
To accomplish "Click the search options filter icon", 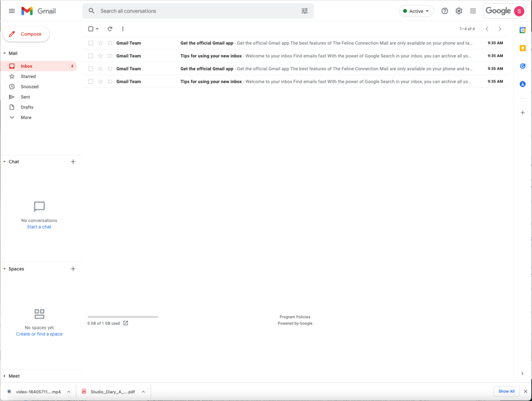I will pyautogui.click(x=304, y=11).
